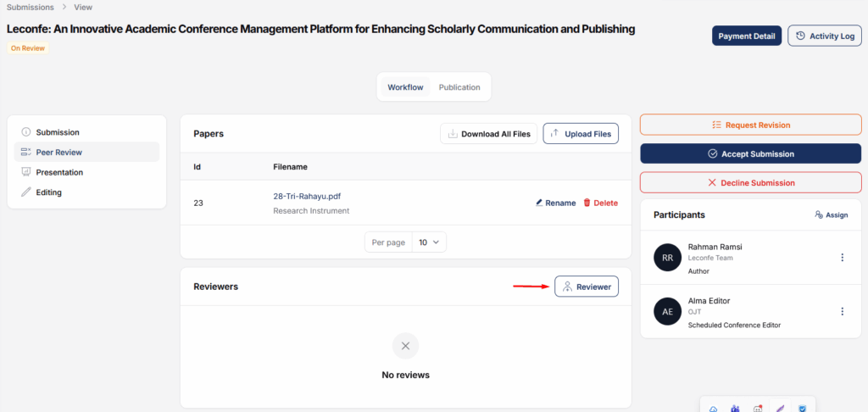Viewport: 868px width, 412px height.
Task: Go to the Presentation stage
Action: 58,172
